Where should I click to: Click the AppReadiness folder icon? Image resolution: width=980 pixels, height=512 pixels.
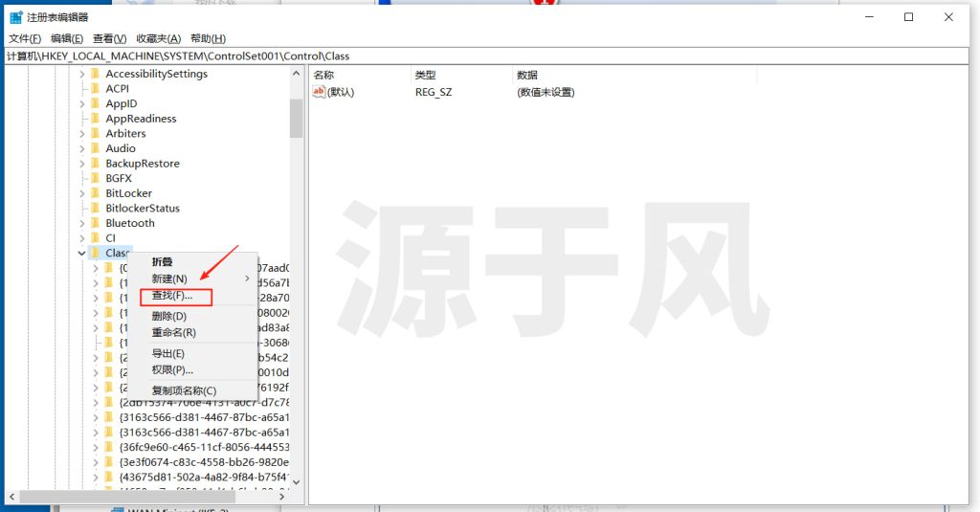click(96, 119)
